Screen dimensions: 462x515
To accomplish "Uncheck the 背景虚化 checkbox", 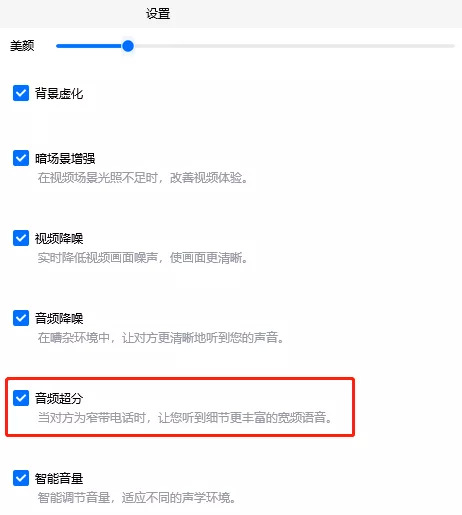I will 21,93.
